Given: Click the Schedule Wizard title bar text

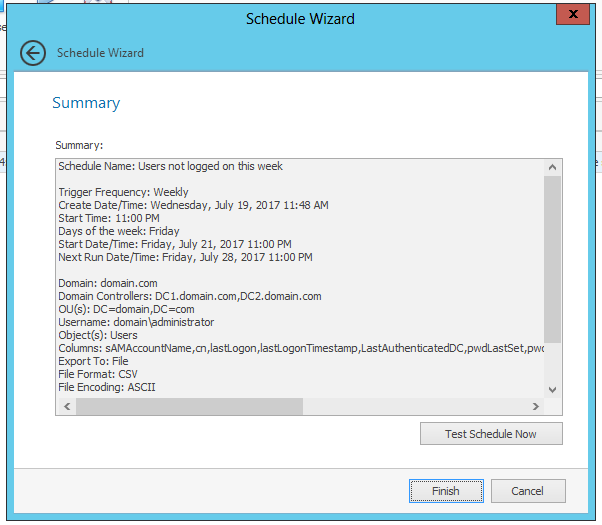Looking at the screenshot, I should (300, 18).
